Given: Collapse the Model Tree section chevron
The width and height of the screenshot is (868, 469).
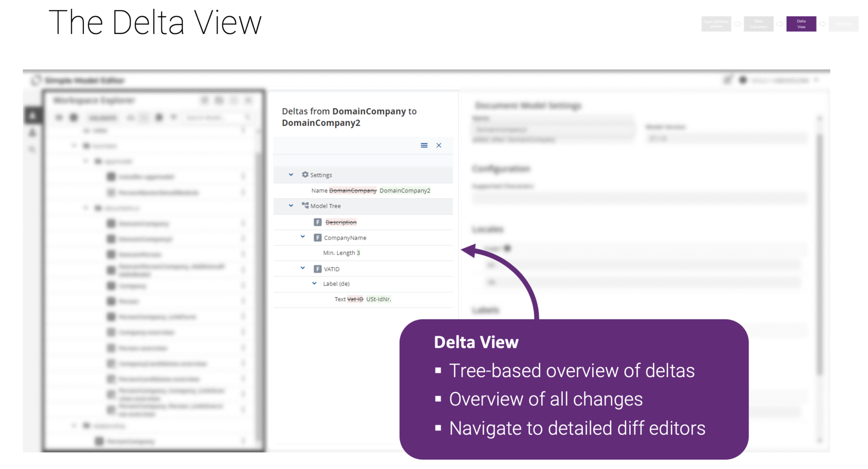Looking at the screenshot, I should click(x=291, y=205).
